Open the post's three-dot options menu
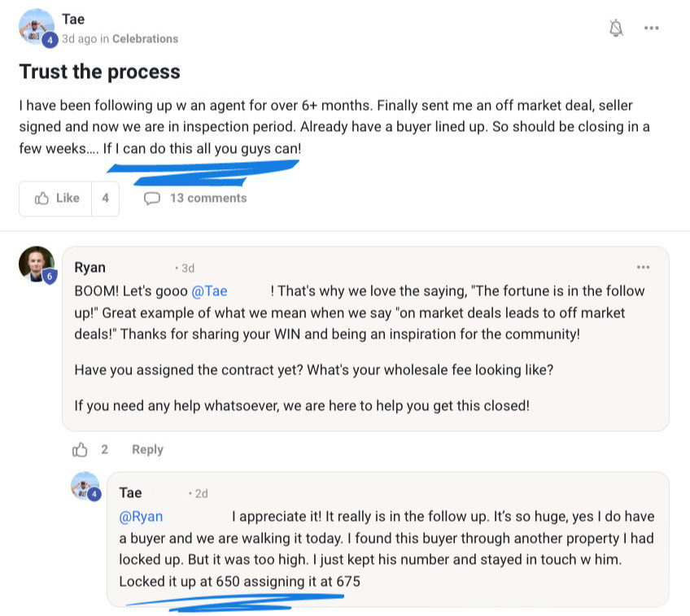This screenshot has height=616, width=690. (651, 28)
